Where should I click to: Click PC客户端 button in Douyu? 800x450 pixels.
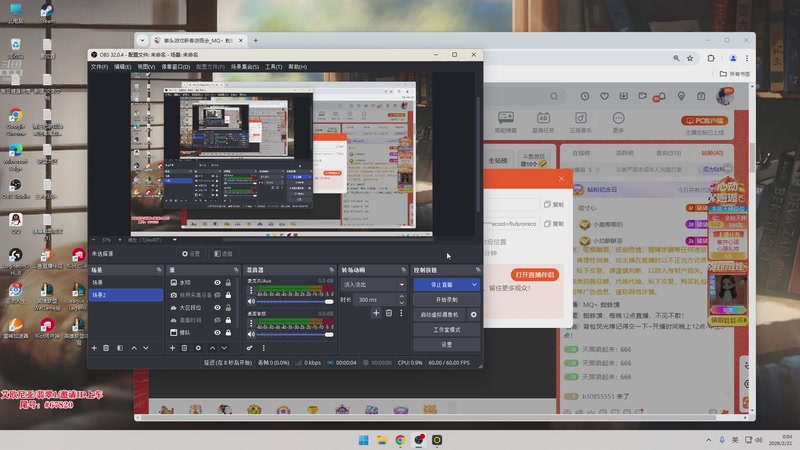point(704,121)
